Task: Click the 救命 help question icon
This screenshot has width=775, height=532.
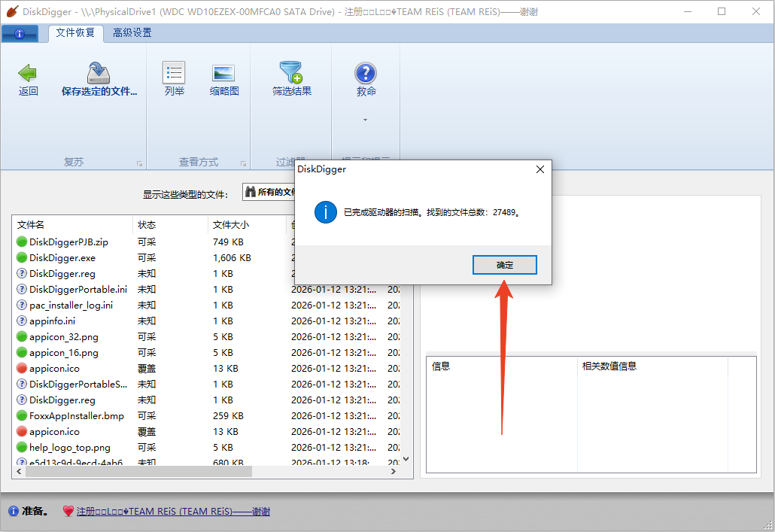Action: (365, 73)
